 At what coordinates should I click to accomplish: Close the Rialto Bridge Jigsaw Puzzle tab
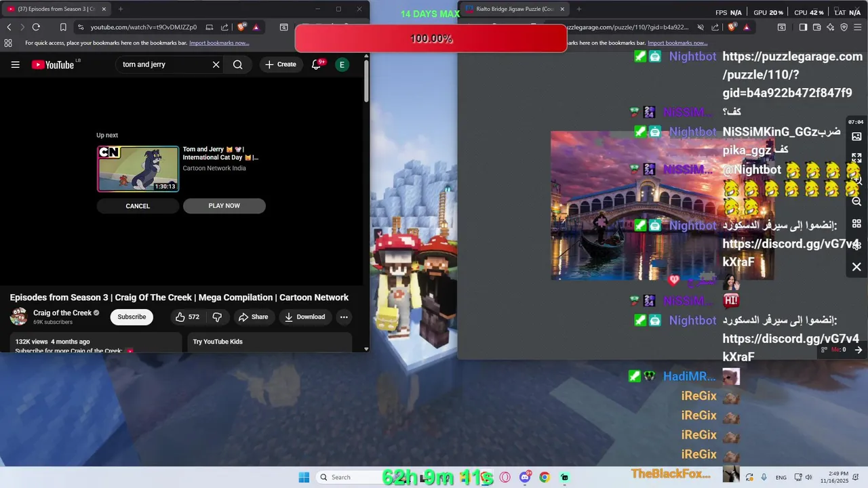tap(562, 9)
